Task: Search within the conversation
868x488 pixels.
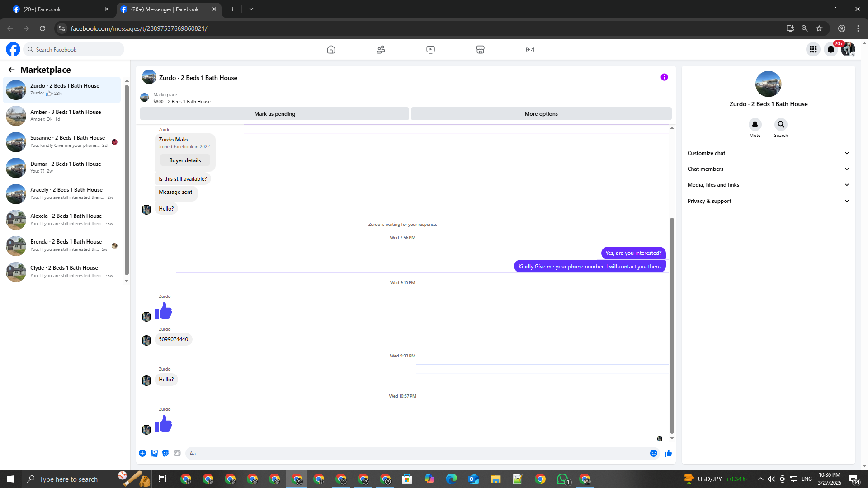Action: click(781, 124)
